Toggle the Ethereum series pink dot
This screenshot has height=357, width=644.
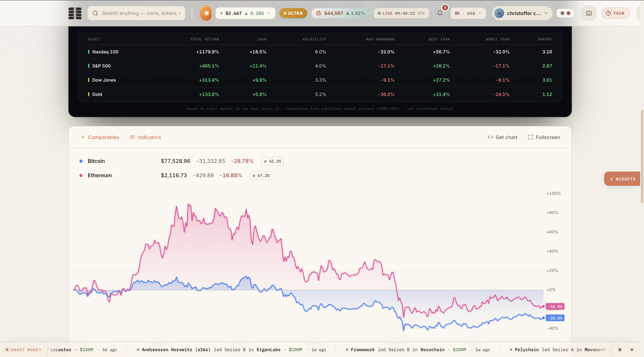81,175
